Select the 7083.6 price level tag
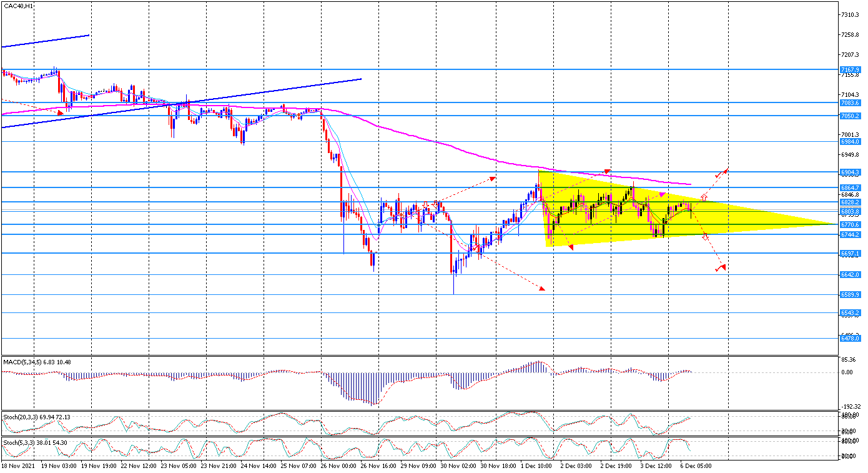 851,102
